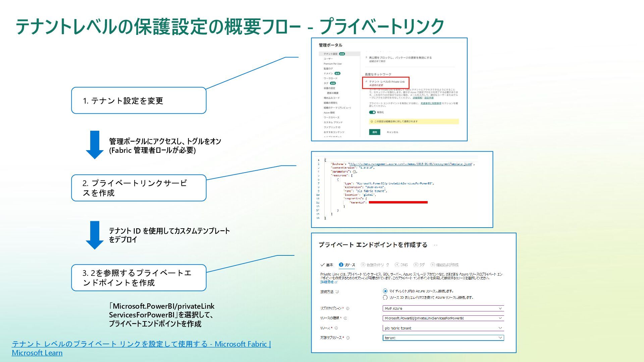This screenshot has height=362, width=644.
Task: Open the 対象サブリソース dropdown showing tenant
Action: tap(443, 338)
